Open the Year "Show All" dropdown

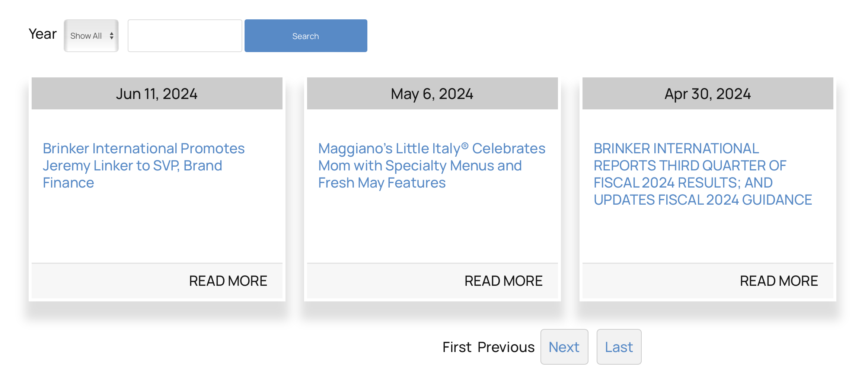pyautogui.click(x=91, y=36)
